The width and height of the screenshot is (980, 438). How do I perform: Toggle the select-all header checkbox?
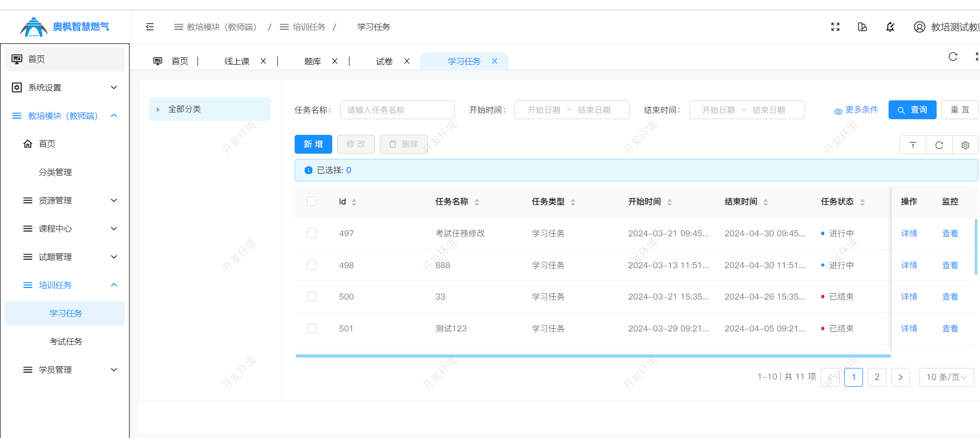(312, 201)
